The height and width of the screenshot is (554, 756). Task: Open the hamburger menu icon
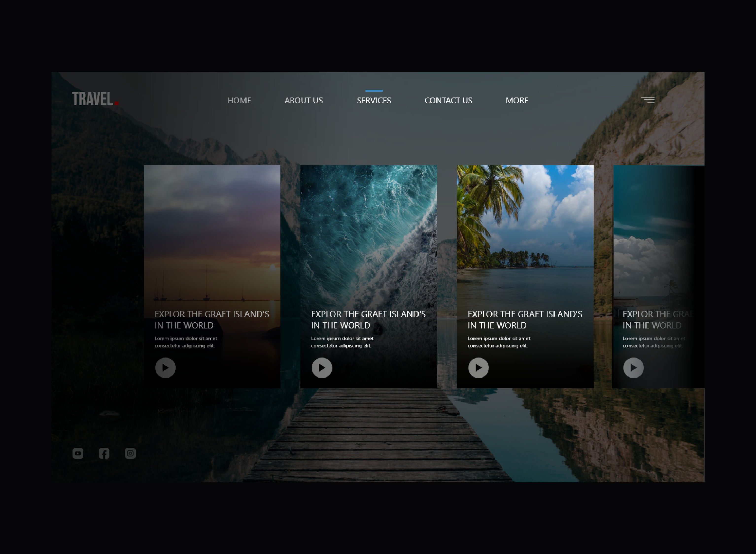648,100
